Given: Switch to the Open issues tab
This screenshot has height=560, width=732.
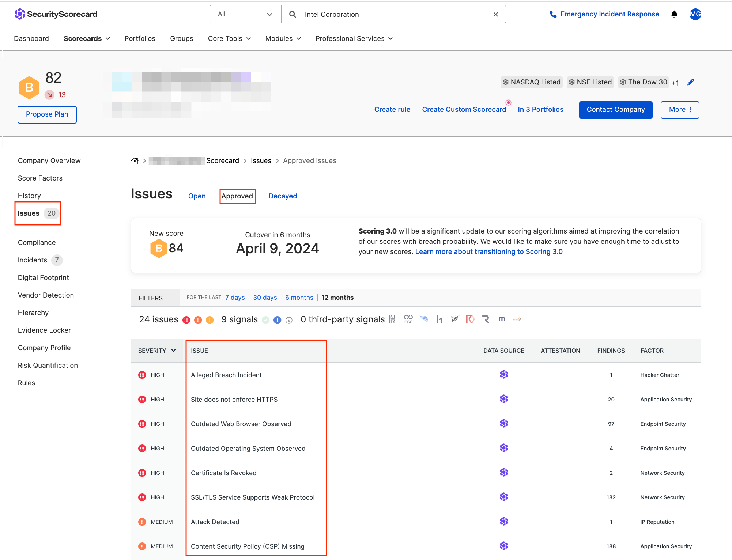Looking at the screenshot, I should coord(197,196).
